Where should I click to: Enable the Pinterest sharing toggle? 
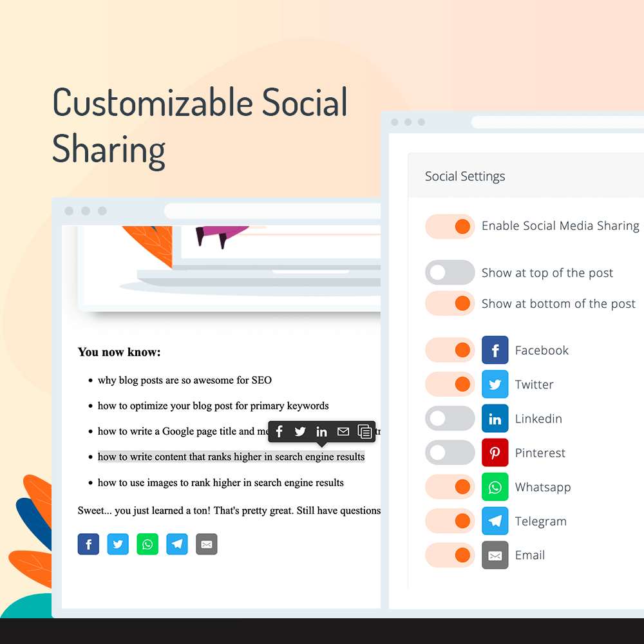point(450,452)
